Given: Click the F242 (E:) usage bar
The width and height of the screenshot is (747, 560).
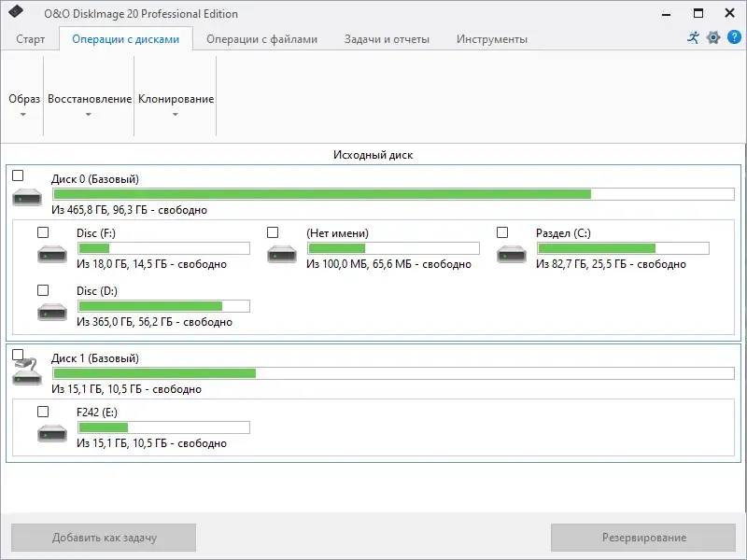Looking at the screenshot, I should point(164,427).
